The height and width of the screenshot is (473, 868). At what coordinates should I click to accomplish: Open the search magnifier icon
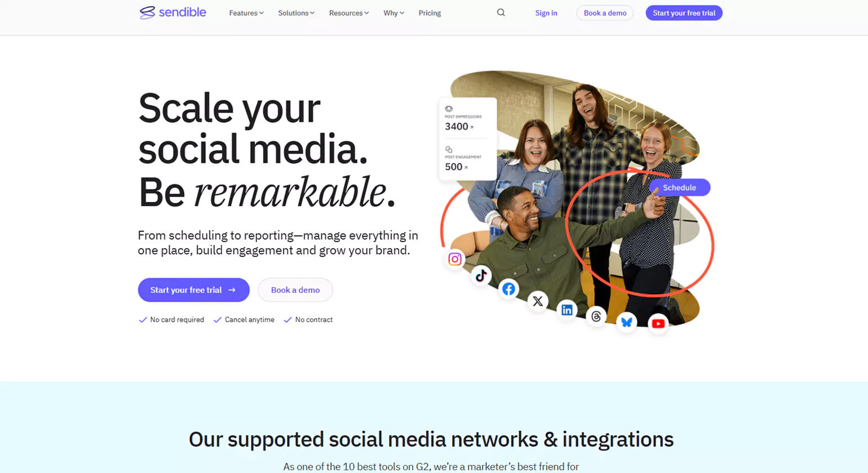(x=501, y=12)
